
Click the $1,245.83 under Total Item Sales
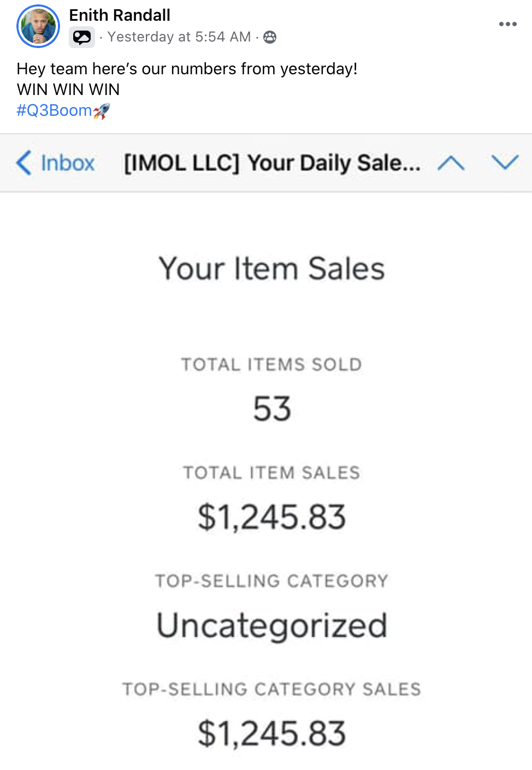(271, 517)
